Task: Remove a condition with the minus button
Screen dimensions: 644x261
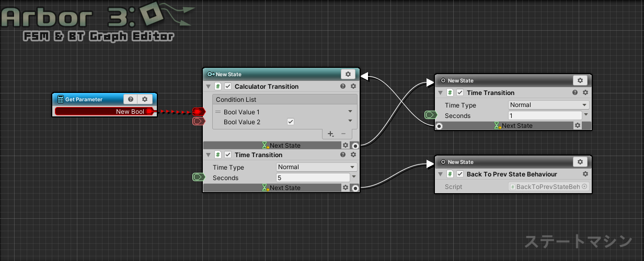Action: coord(343,134)
